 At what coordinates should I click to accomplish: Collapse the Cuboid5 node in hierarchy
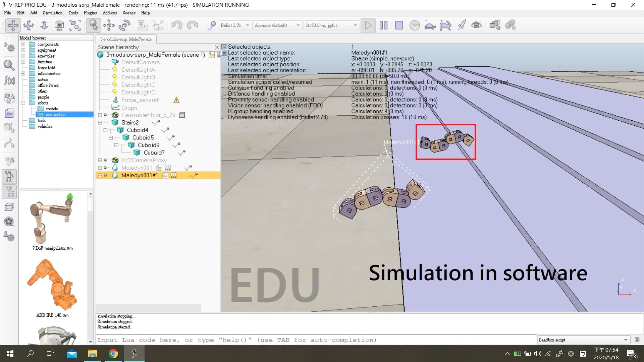click(111, 138)
